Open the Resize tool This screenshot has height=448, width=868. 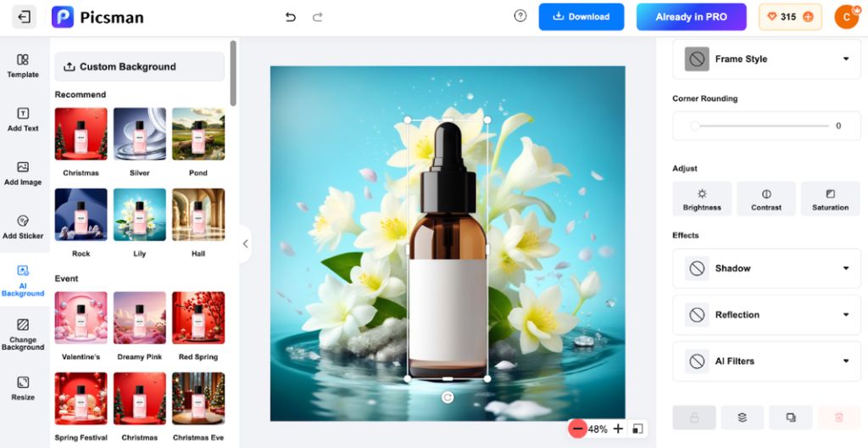(23, 388)
